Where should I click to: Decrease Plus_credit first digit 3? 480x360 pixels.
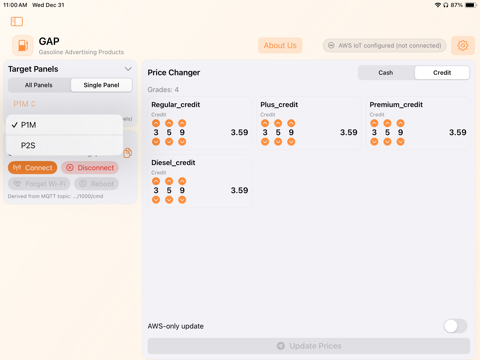tap(265, 142)
